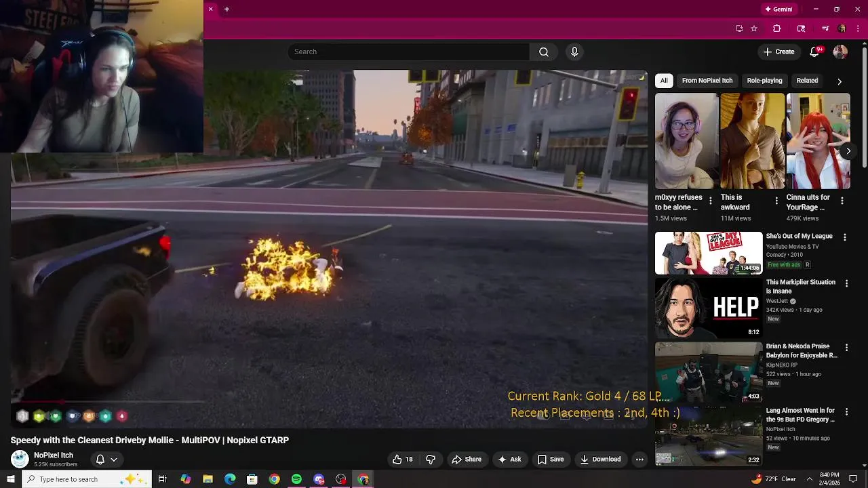Screen dimensions: 868x488
Task: Like the video with thumbs up
Action: click(x=403, y=460)
